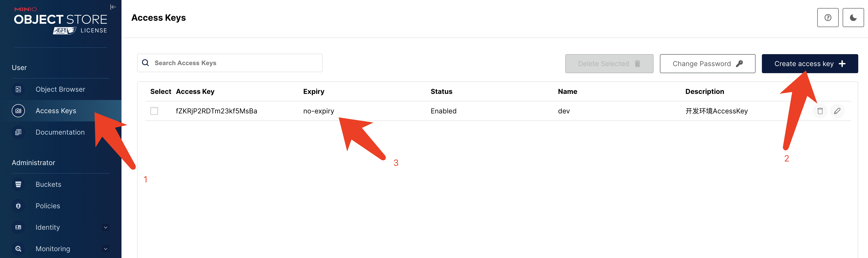Viewport: 868px width, 258px height.
Task: Expand the Identity menu chevron
Action: pos(105,227)
